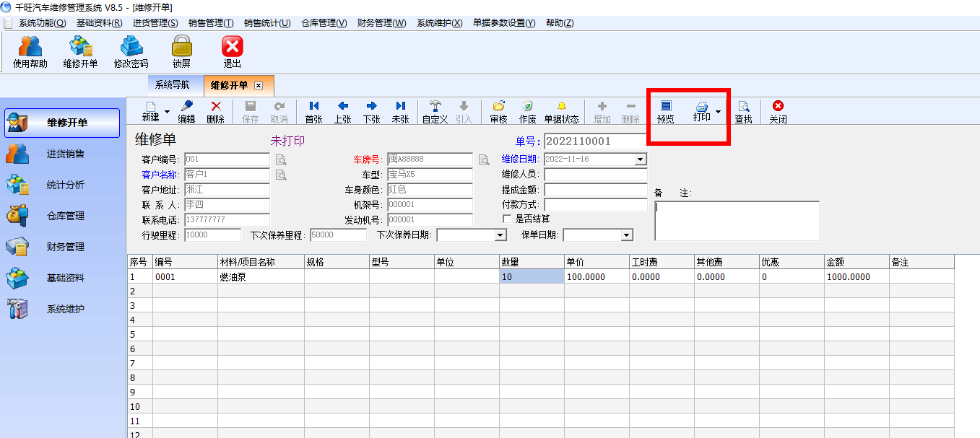Click the 删除 red X icon
Viewport: 980px width, 438px height.
point(215,113)
